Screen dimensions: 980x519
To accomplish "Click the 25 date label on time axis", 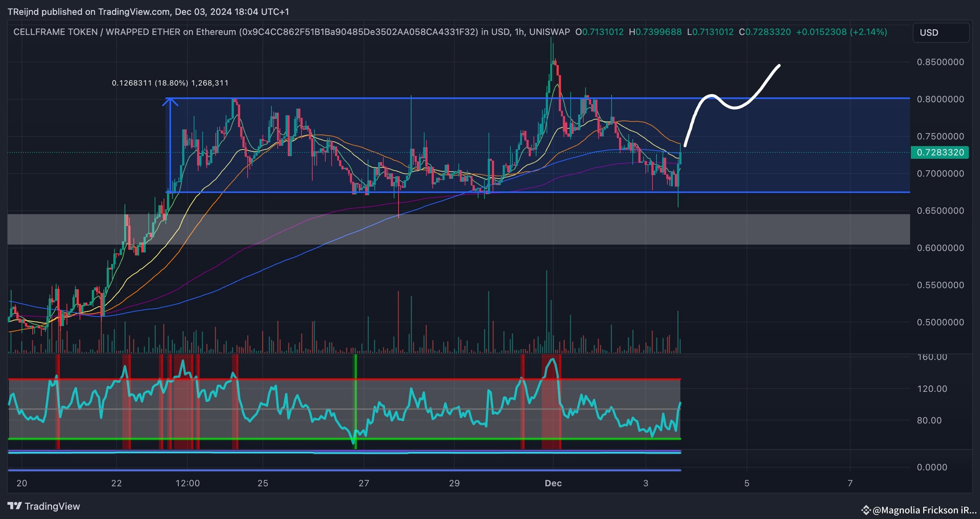I will point(263,483).
